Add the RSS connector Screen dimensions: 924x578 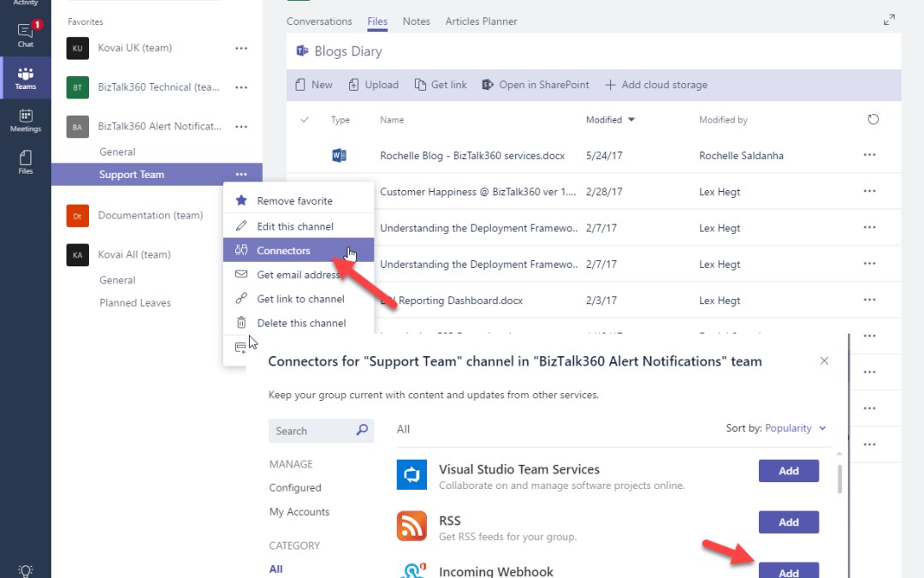coord(789,522)
